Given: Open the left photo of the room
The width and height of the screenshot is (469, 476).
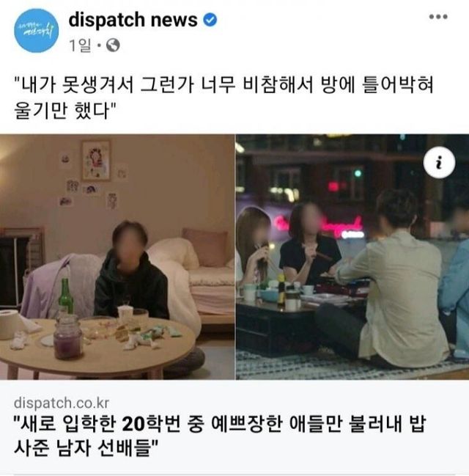Looking at the screenshot, I should (x=117, y=257).
